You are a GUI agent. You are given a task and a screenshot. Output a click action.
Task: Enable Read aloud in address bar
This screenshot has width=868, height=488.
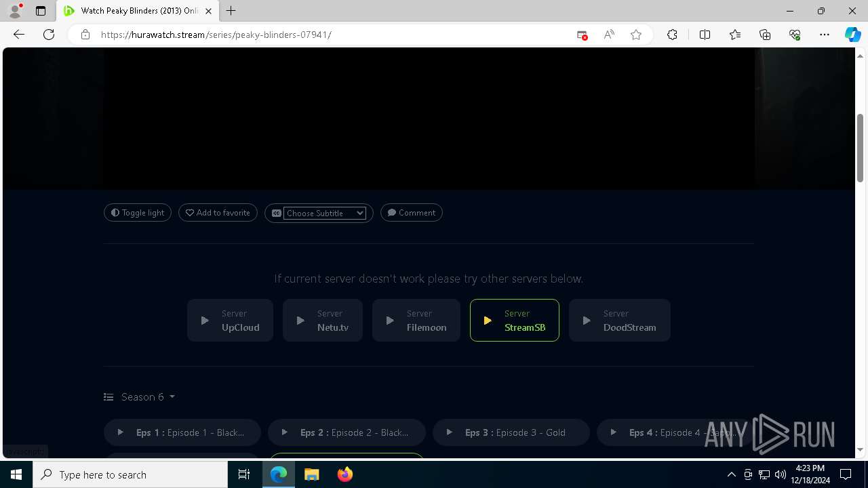coord(609,35)
